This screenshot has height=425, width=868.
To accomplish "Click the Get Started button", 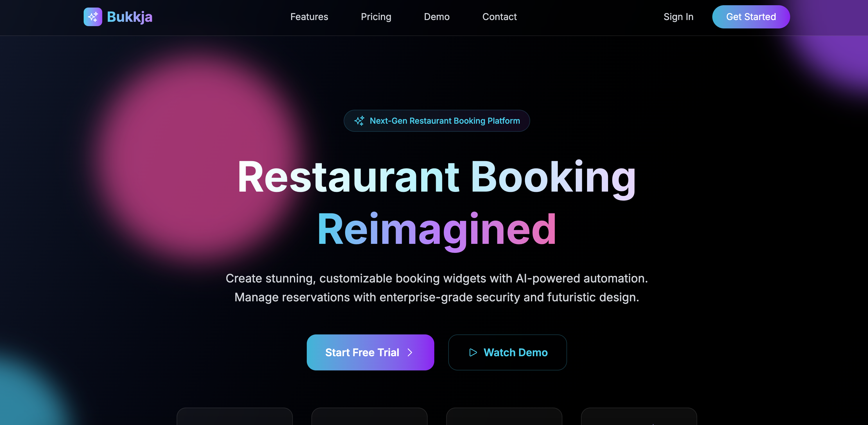I will [751, 17].
